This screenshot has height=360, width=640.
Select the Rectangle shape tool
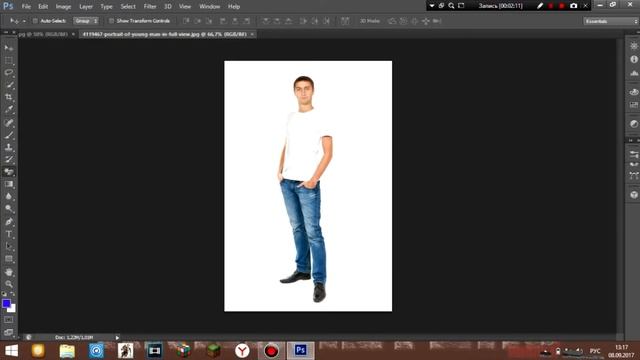[9, 259]
